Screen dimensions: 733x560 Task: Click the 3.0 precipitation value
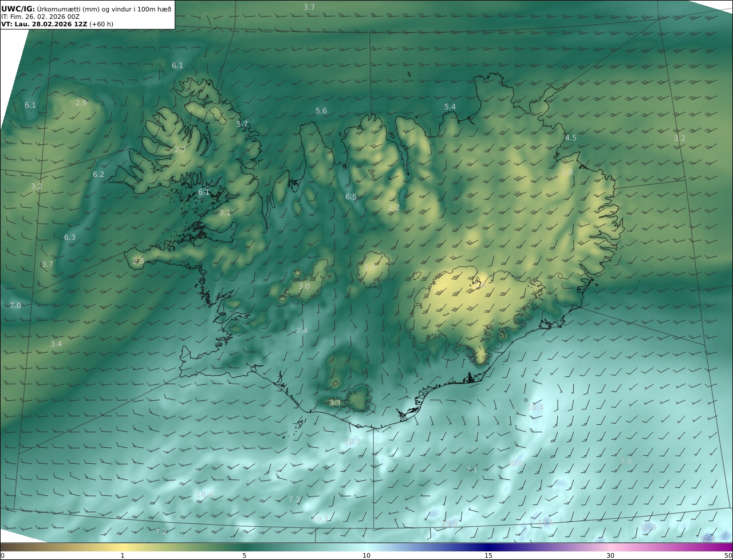304,286
